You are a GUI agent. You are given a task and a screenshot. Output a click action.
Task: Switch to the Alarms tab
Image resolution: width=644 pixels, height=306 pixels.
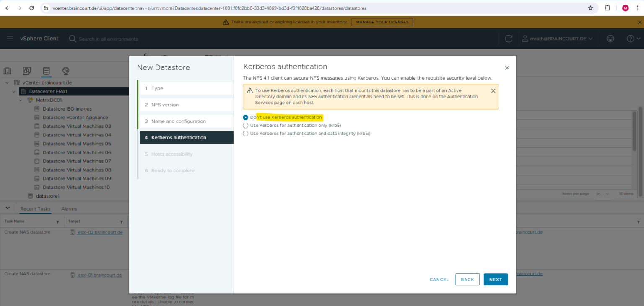pyautogui.click(x=69, y=209)
